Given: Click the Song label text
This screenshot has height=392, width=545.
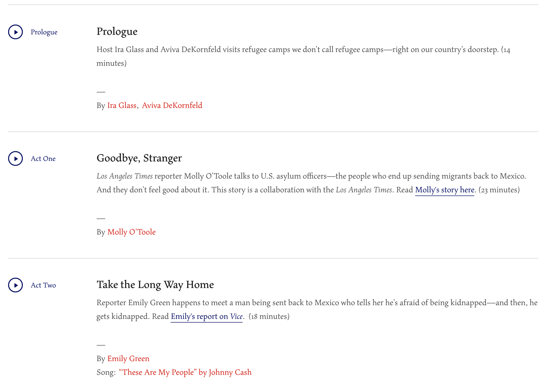Looking at the screenshot, I should (106, 372).
